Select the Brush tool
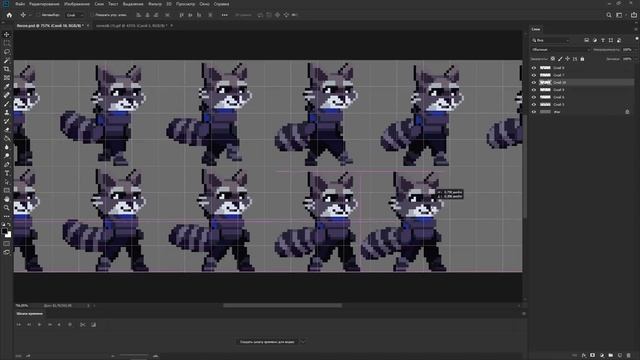The width and height of the screenshot is (640, 360). tap(7, 104)
